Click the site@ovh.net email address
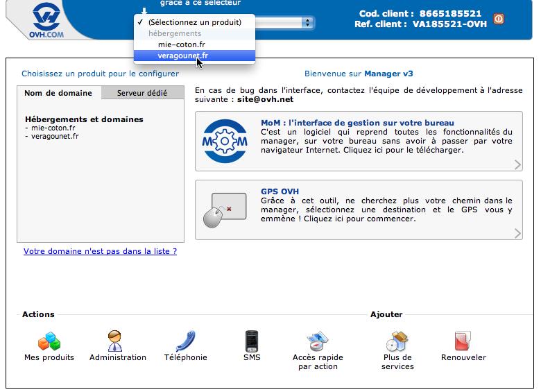The height and width of the screenshot is (392, 541). [x=265, y=99]
